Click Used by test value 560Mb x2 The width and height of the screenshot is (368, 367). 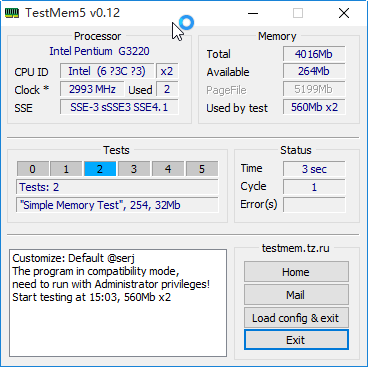(x=314, y=107)
